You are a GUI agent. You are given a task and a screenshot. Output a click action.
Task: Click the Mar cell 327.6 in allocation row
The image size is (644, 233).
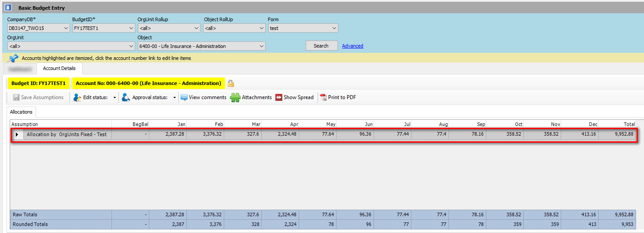[x=243, y=134]
